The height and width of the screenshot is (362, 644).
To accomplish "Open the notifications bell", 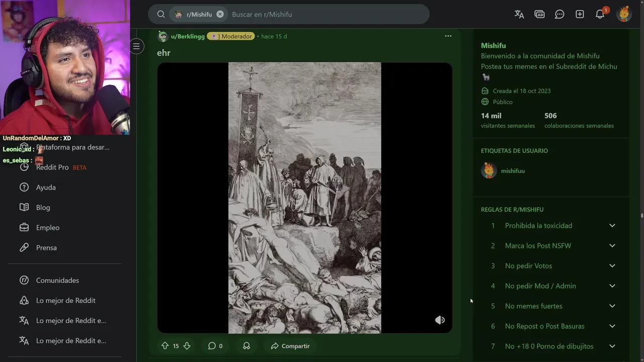I will (x=600, y=14).
